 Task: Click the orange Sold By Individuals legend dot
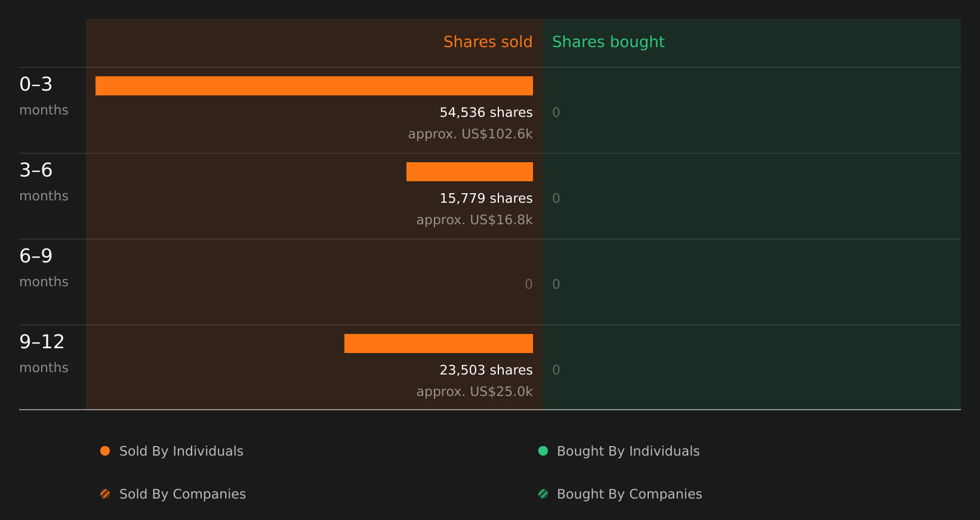click(105, 451)
